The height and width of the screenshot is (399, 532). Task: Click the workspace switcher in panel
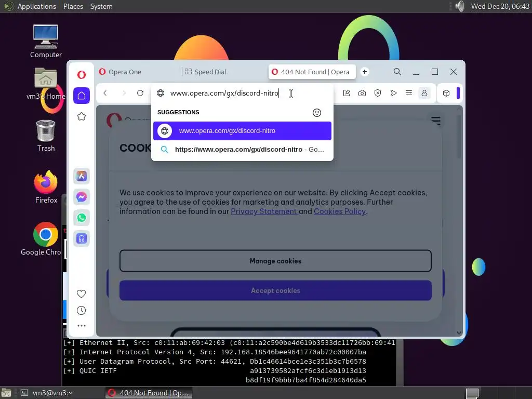(x=472, y=393)
